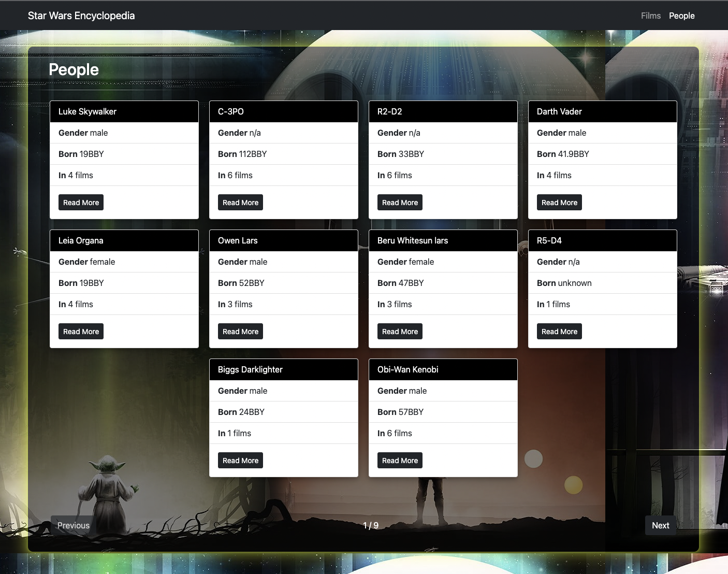Select the R2-D2 card header
728x574 pixels.
click(443, 111)
